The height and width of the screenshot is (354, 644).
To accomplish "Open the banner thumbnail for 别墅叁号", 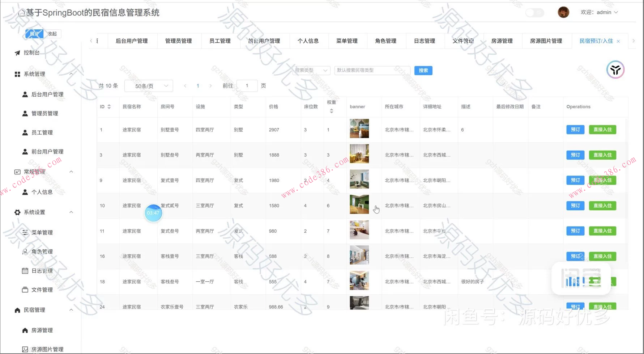I will click(x=359, y=154).
